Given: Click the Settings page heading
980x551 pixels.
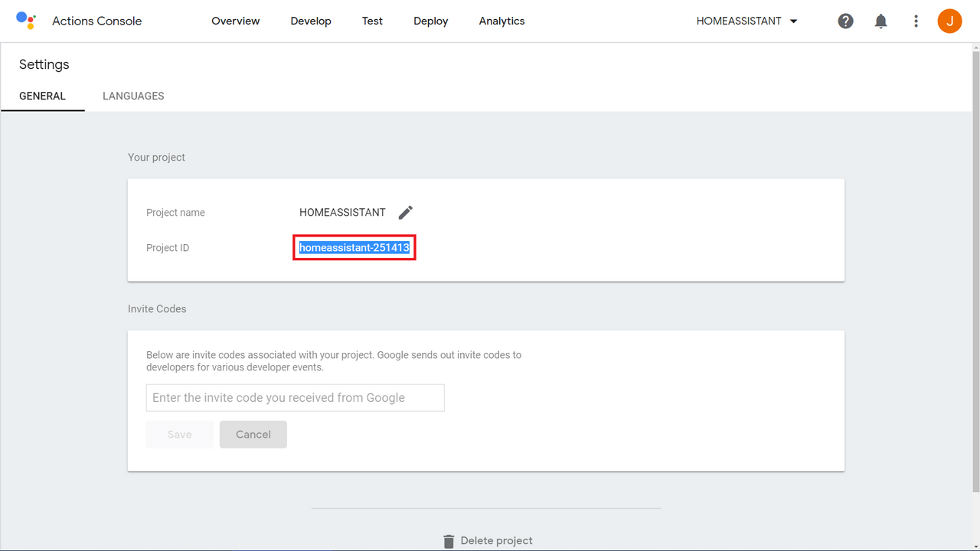Looking at the screenshot, I should tap(44, 65).
